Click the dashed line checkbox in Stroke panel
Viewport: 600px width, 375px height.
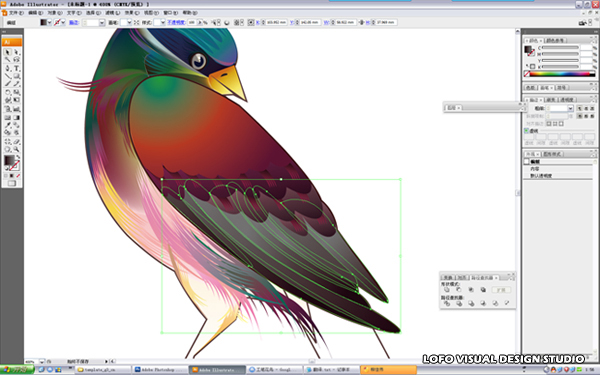tap(526, 130)
